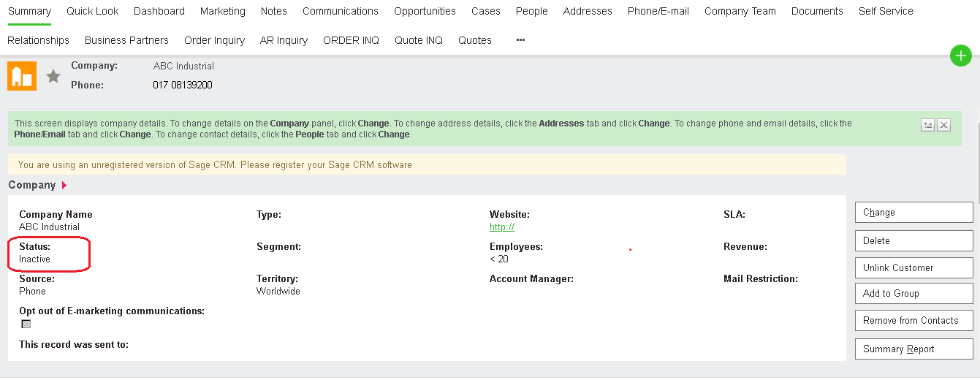Close the green help banner

pyautogui.click(x=944, y=125)
